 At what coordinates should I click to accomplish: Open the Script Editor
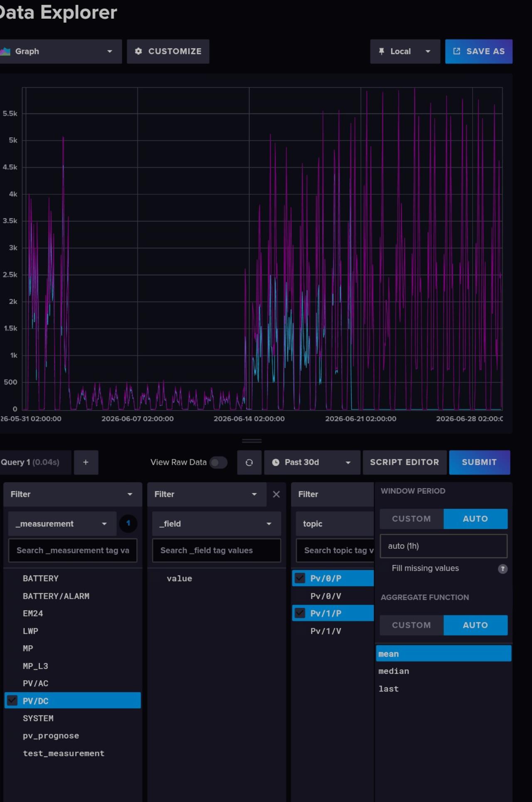pyautogui.click(x=404, y=462)
